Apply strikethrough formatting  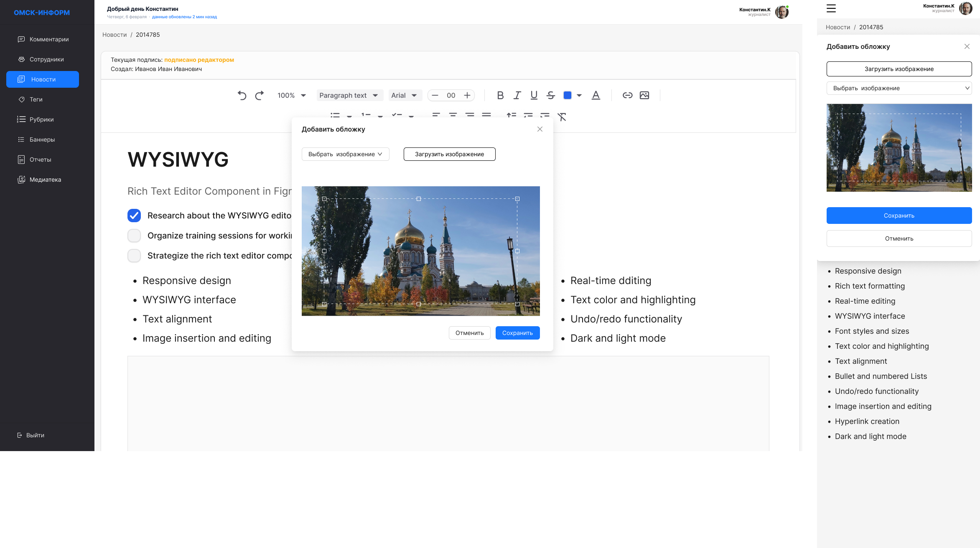550,95
